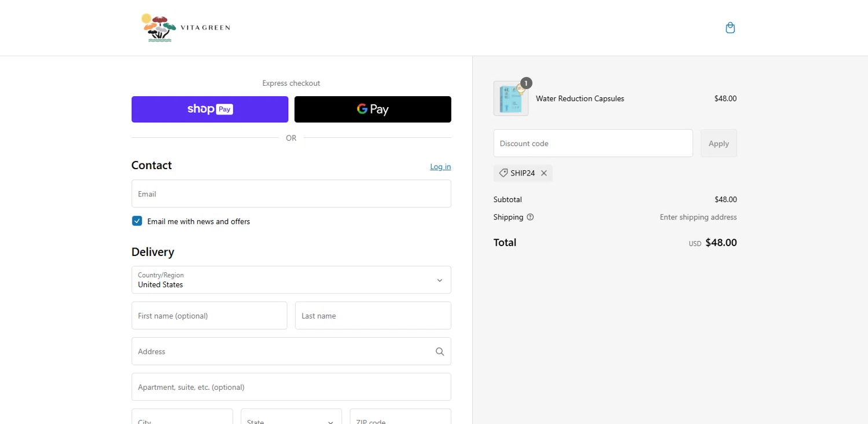The width and height of the screenshot is (868, 424).
Task: Click the address search magnifier icon
Action: 440,352
